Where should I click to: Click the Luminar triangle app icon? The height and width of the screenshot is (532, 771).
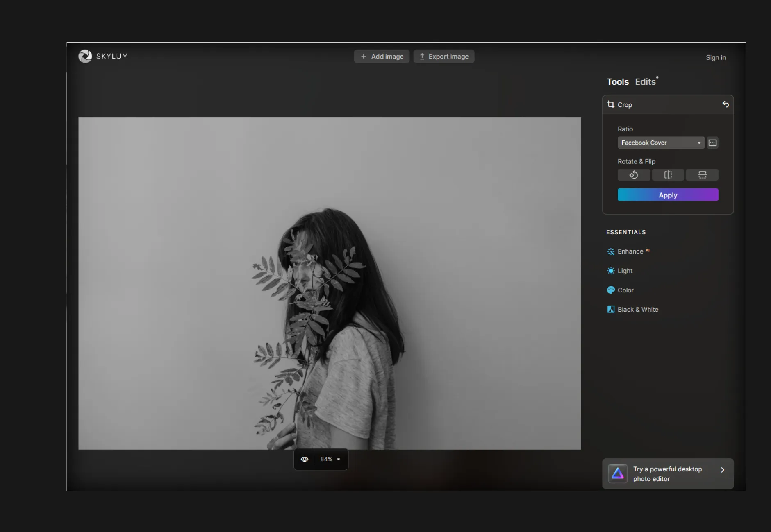pos(617,474)
